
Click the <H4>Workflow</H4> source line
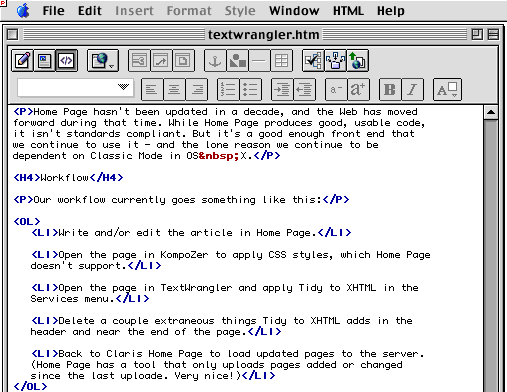coord(68,177)
